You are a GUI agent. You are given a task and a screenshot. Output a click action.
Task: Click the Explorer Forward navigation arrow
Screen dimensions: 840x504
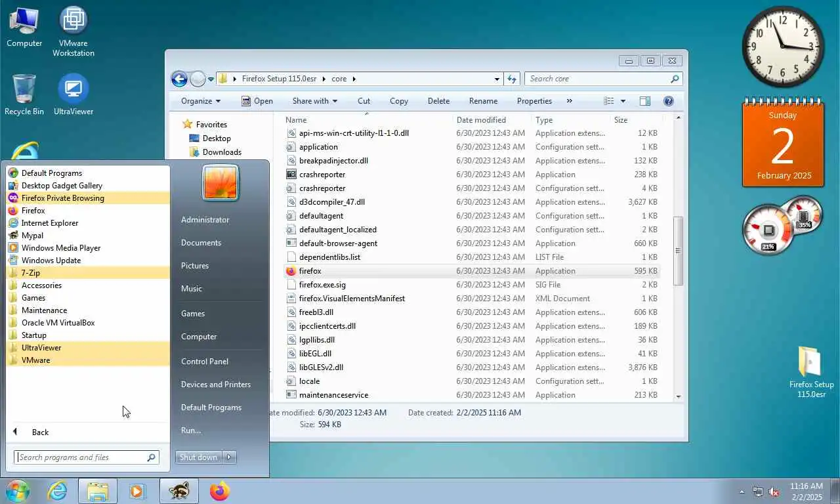click(198, 79)
